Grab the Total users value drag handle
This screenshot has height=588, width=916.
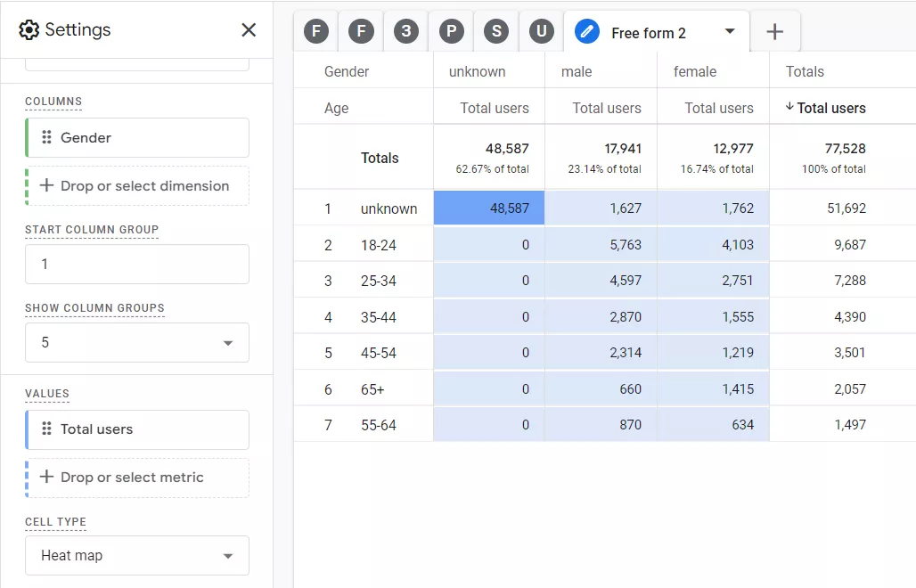[46, 429]
